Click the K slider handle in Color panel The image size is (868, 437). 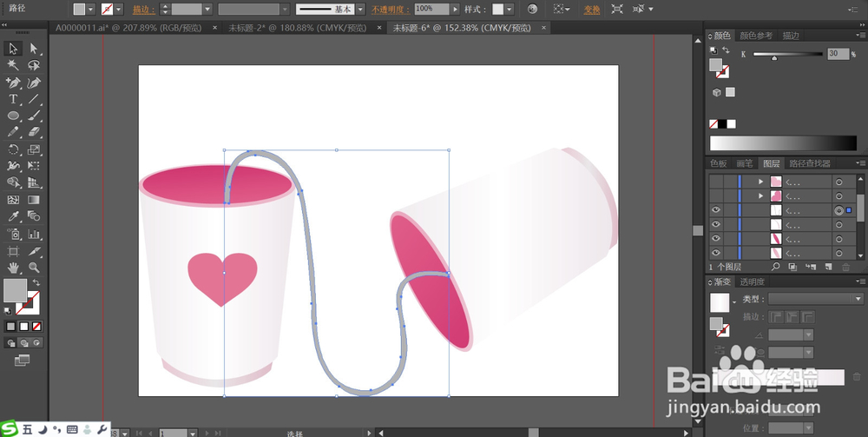tap(774, 57)
